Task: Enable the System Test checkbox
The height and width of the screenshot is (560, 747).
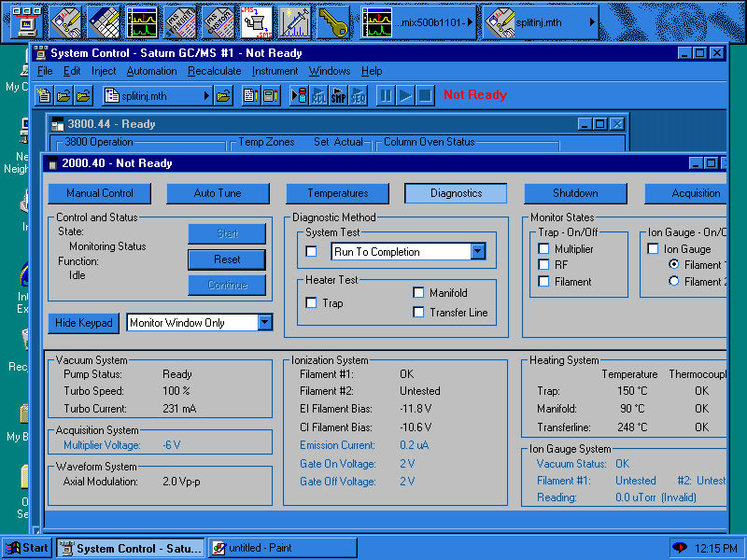Action: 311,251
